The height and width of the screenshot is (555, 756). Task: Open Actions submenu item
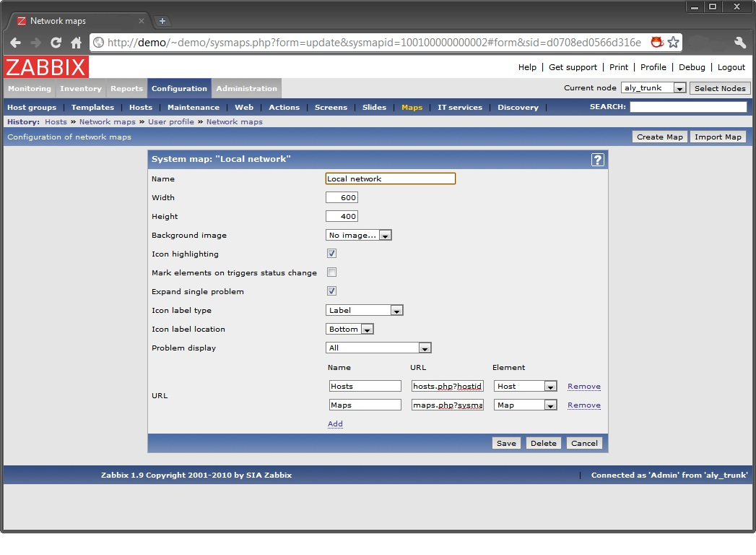[x=284, y=107]
